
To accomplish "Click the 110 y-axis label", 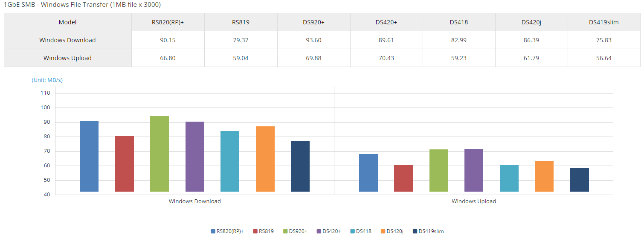I will [x=46, y=93].
